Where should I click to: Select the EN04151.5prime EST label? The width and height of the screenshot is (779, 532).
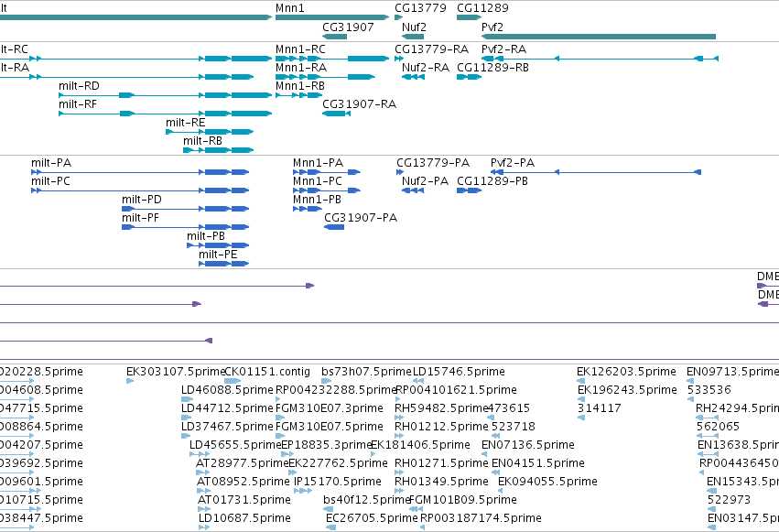[538, 463]
